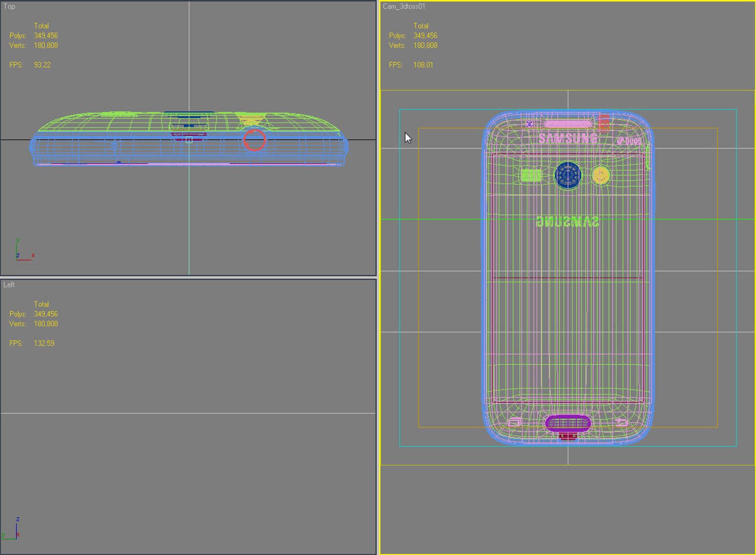Viewport: 756px width, 555px height.
Task: Click the FPS 132.59 readout
Action: point(32,343)
